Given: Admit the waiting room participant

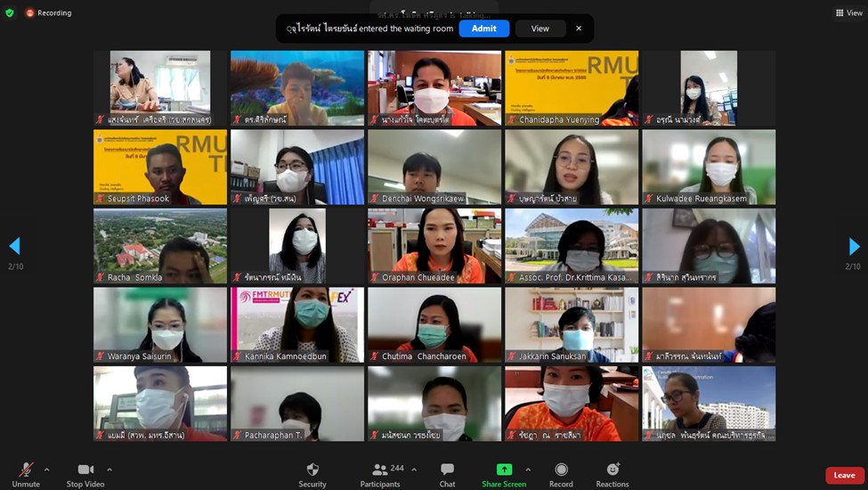Looking at the screenshot, I should tap(484, 29).
